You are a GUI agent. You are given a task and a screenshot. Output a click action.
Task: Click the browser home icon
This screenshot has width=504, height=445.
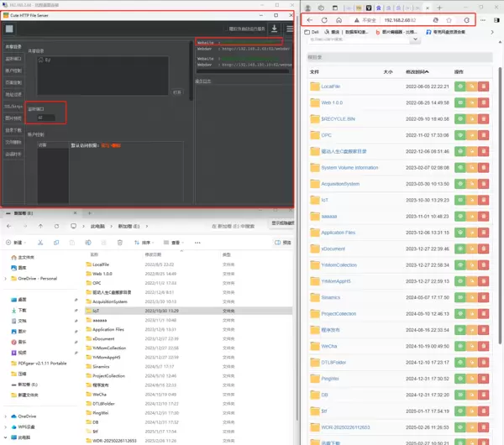pyautogui.click(x=339, y=19)
